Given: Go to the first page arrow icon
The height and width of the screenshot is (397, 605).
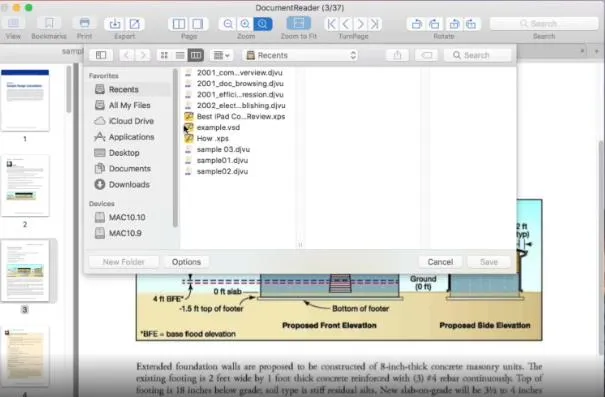Looking at the screenshot, I should click(331, 24).
